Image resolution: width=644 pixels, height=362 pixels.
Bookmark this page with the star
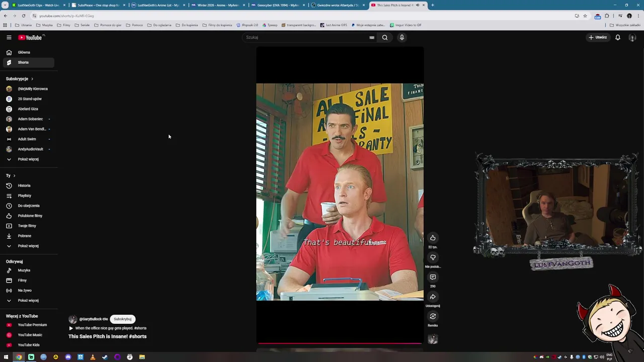tap(585, 16)
